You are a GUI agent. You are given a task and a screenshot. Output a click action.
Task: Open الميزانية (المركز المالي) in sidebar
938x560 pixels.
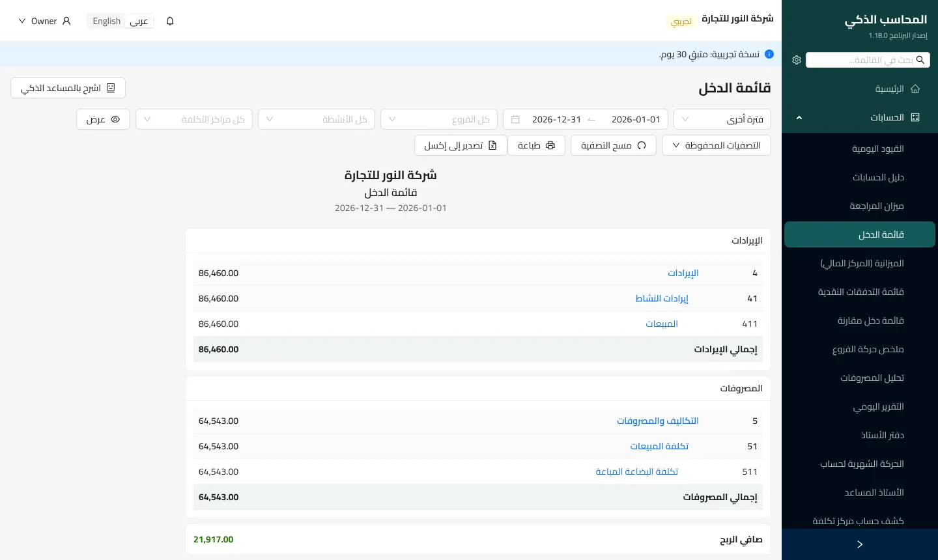click(860, 263)
